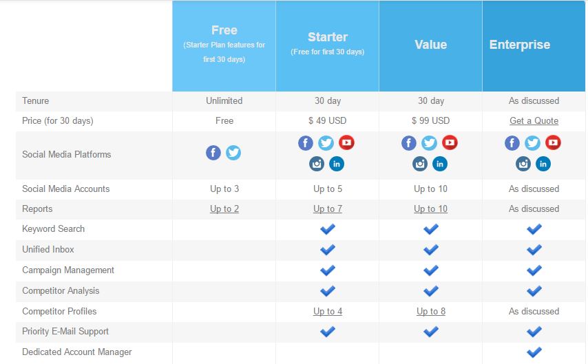Select the Starter plan header
Image resolution: width=588 pixels, height=364 pixels.
pyautogui.click(x=327, y=45)
